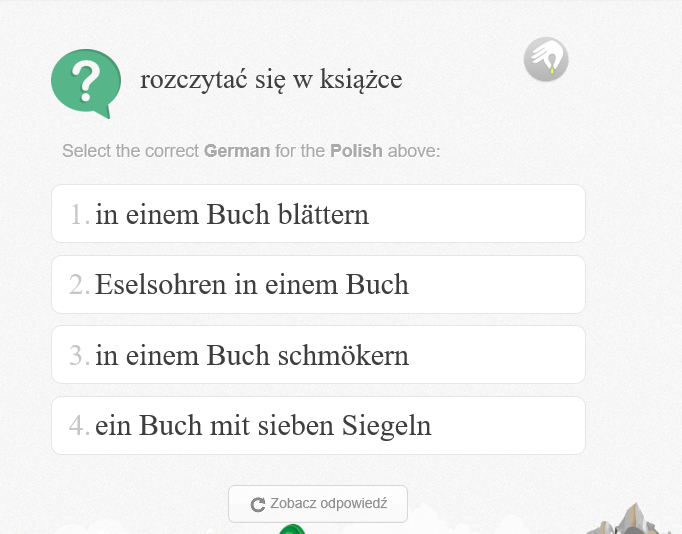682x534 pixels.
Task: Choose answer 'in einem Buch blättern'
Action: coord(318,214)
